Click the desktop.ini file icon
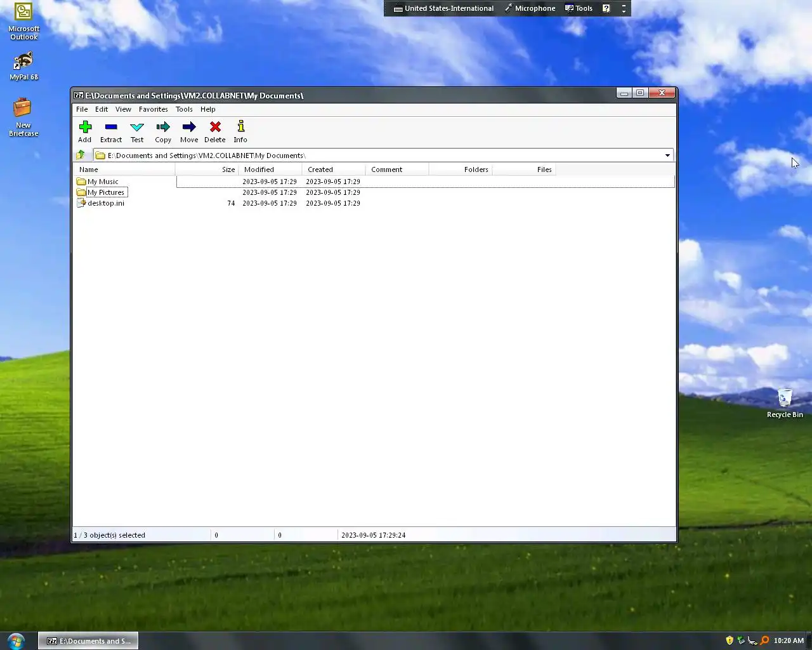 click(81, 203)
